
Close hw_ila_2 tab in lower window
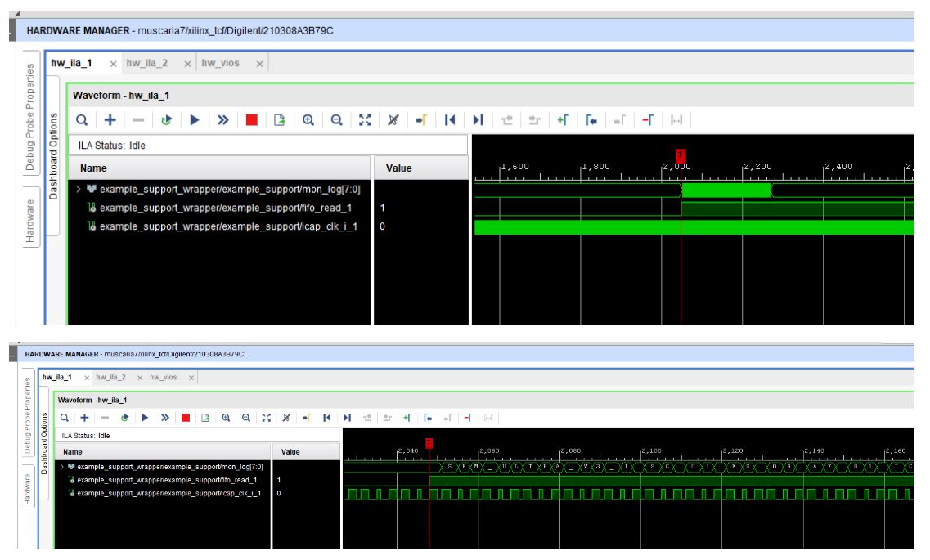tap(139, 376)
